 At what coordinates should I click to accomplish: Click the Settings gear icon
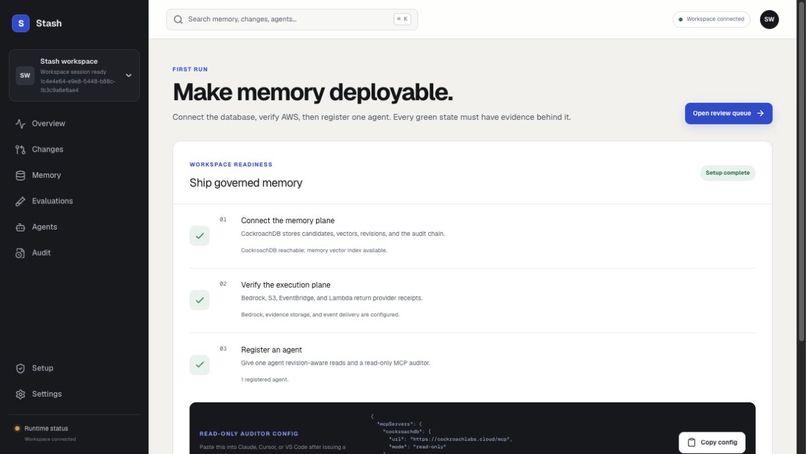[x=21, y=394]
